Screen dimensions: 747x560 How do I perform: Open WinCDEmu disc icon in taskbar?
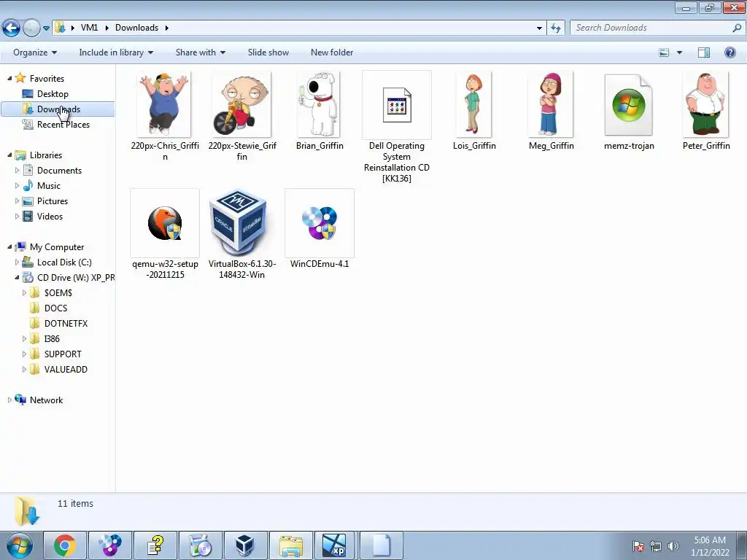coord(109,545)
